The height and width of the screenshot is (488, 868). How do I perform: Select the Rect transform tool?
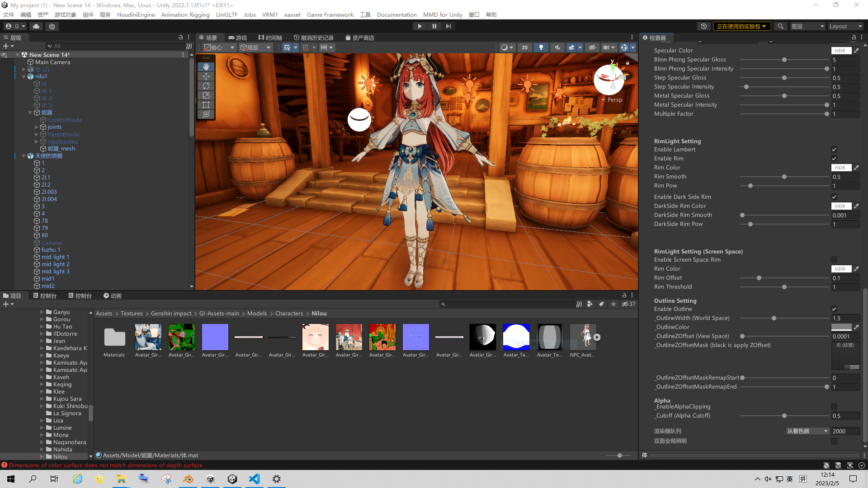[x=206, y=105]
